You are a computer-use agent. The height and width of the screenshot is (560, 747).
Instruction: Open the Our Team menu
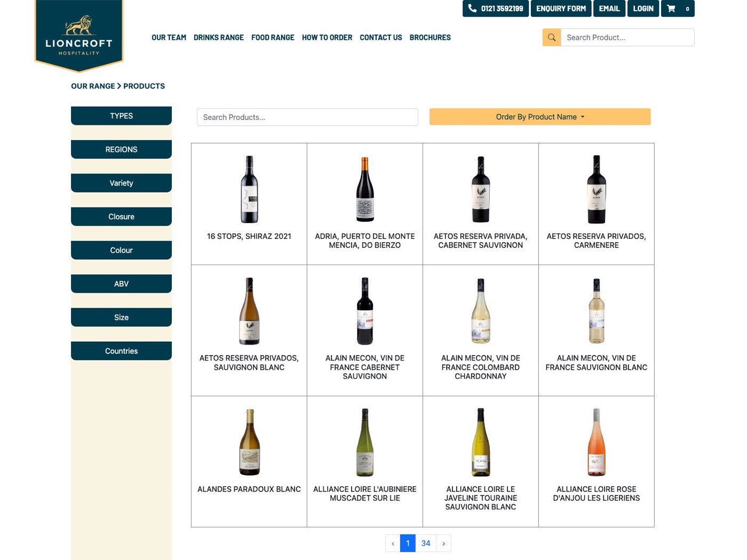tap(169, 37)
